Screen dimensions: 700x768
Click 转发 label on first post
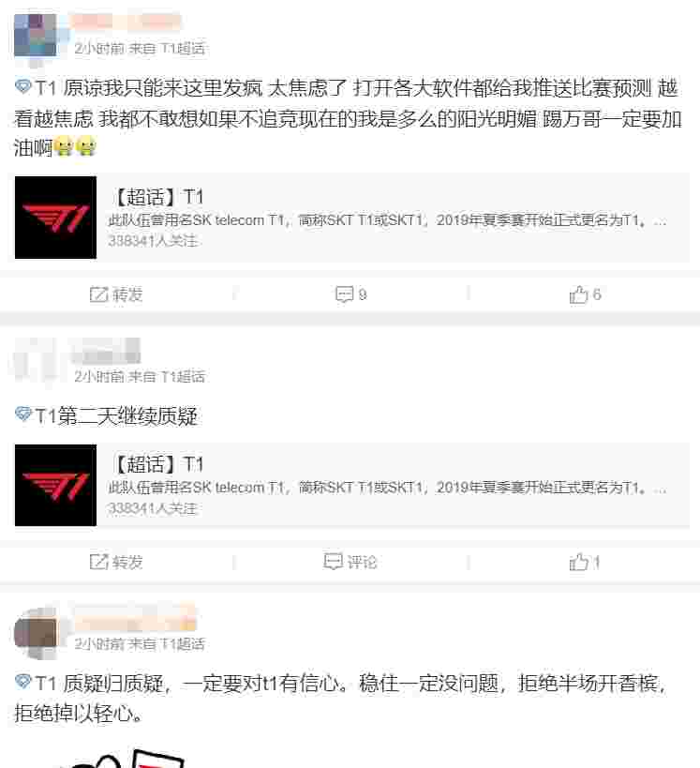(127, 294)
